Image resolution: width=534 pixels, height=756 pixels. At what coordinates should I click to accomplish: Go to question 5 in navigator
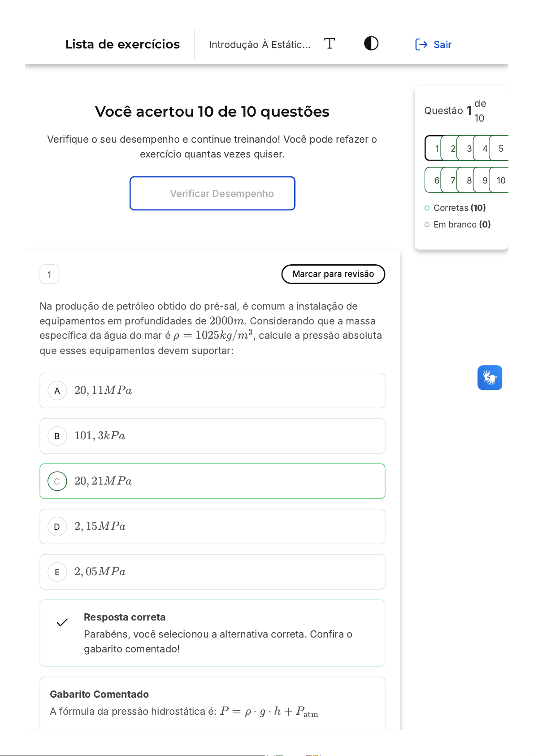tap(501, 149)
